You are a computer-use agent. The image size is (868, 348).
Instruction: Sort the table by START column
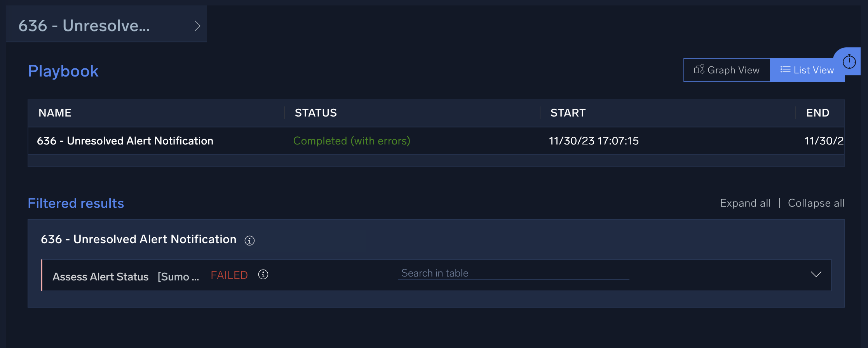coord(568,113)
